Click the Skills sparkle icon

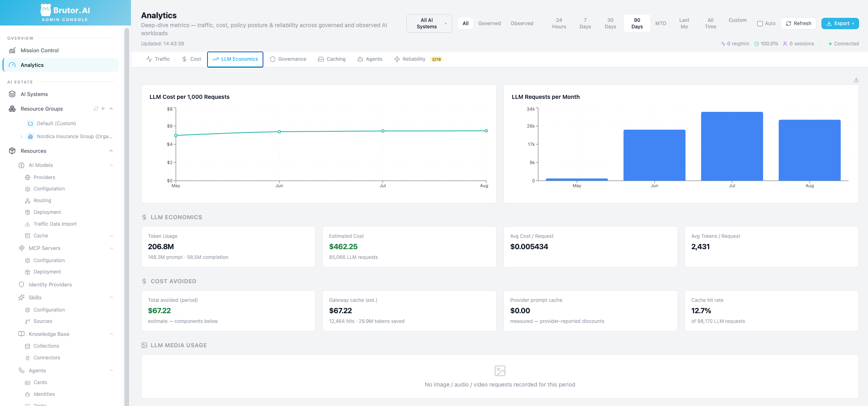click(x=21, y=297)
